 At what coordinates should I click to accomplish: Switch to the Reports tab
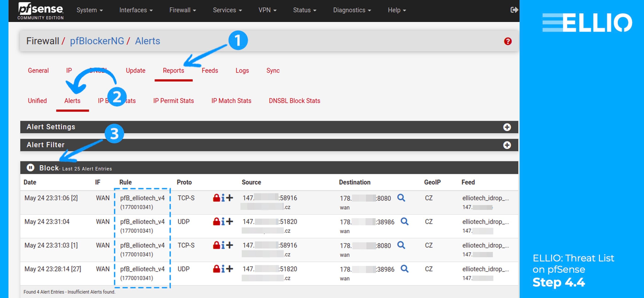pos(174,71)
